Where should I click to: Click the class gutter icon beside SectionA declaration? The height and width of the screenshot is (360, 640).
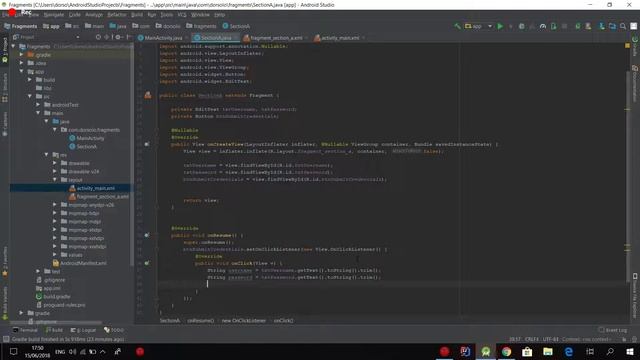tap(148, 95)
